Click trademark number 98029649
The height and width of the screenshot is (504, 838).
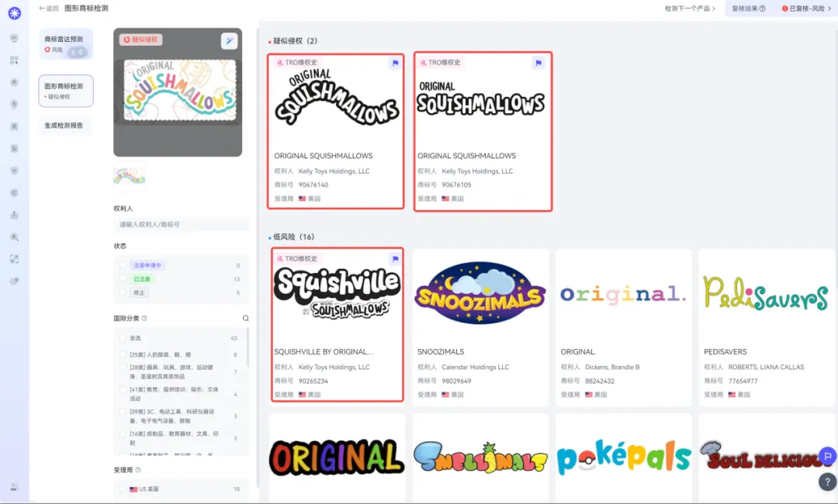point(456,381)
